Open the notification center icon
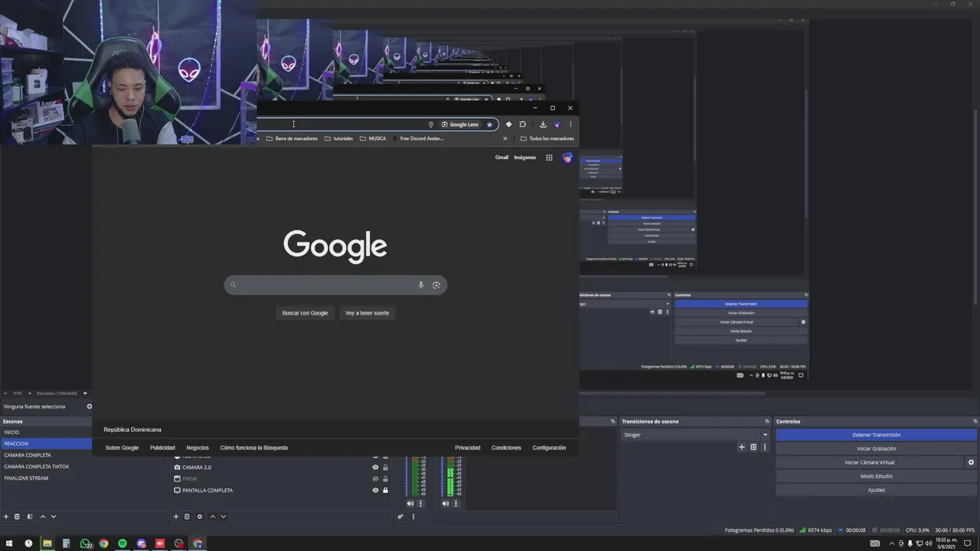This screenshot has width=980, height=551. click(967, 543)
